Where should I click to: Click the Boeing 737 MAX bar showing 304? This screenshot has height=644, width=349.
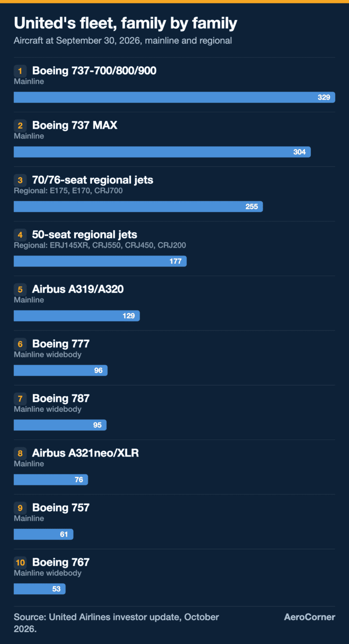coord(162,152)
